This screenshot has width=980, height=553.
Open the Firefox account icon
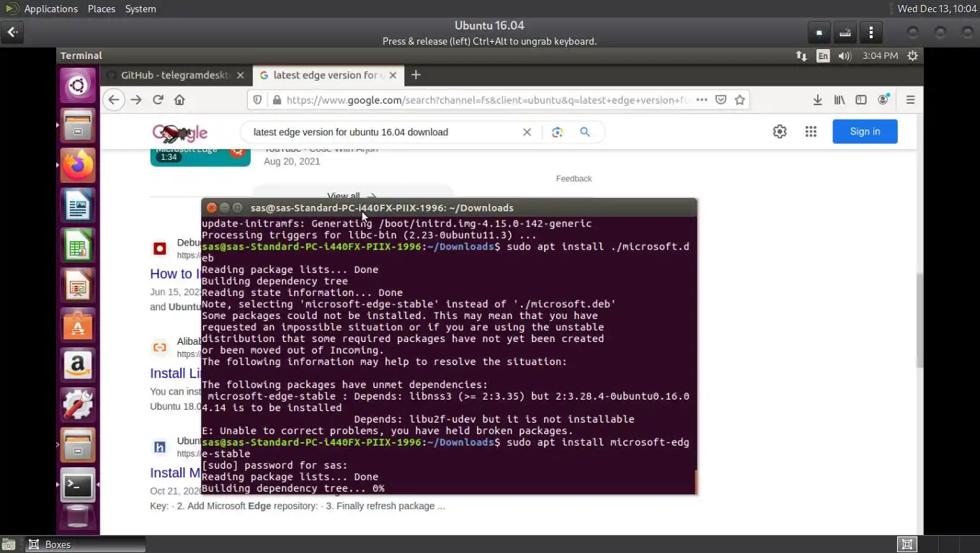pyautogui.click(x=883, y=100)
